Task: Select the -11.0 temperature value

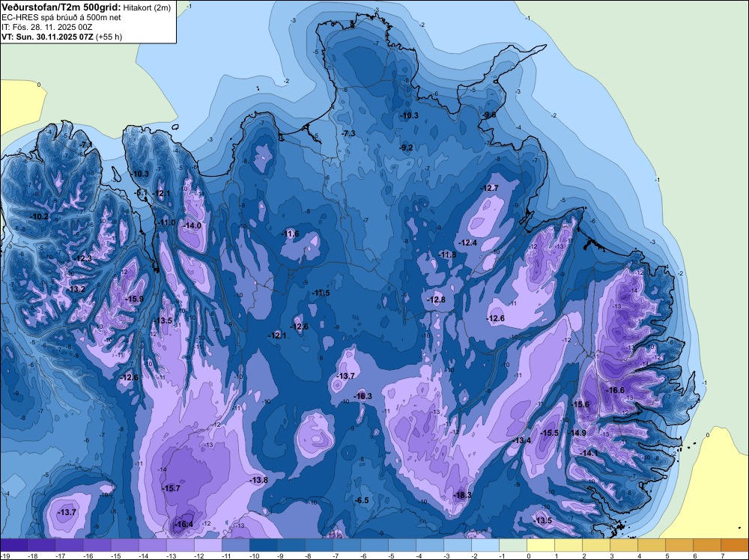Action: click(166, 222)
